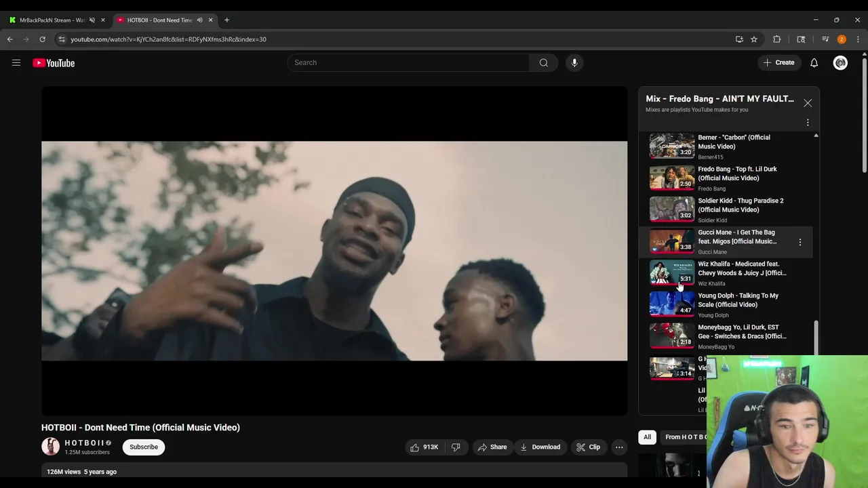Click the video player to pause

click(x=334, y=251)
